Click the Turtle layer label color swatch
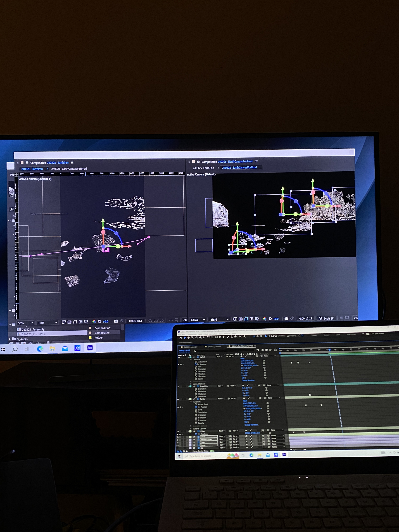Viewport: 399px width, 532px height. tap(190, 399)
